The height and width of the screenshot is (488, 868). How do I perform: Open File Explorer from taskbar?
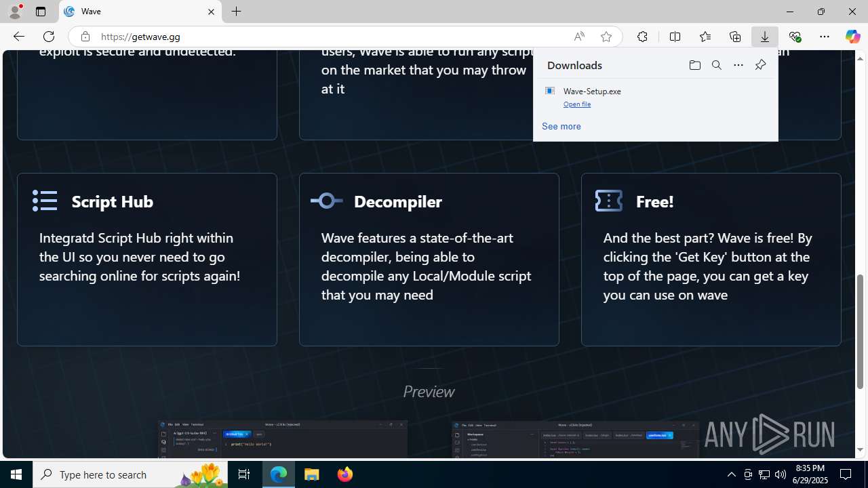[x=312, y=474]
